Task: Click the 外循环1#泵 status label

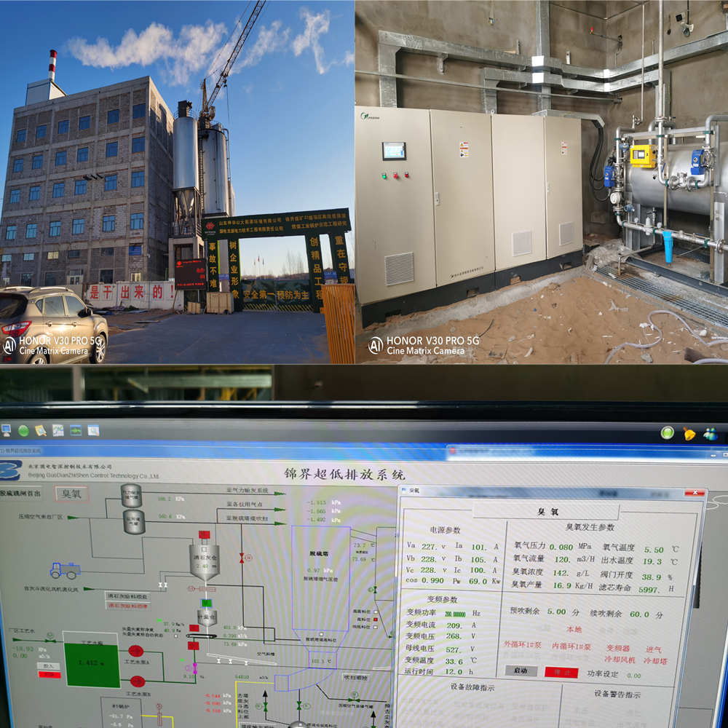Action: [x=522, y=644]
